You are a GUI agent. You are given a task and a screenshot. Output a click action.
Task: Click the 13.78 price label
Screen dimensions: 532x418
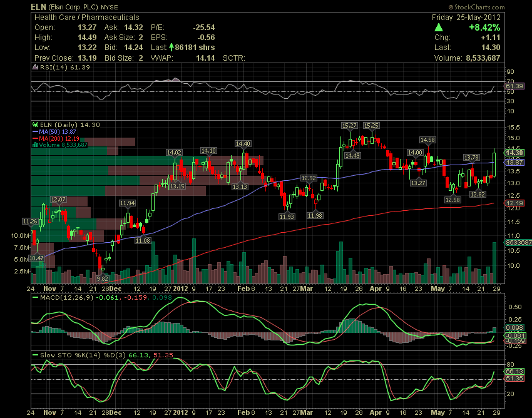[472, 158]
